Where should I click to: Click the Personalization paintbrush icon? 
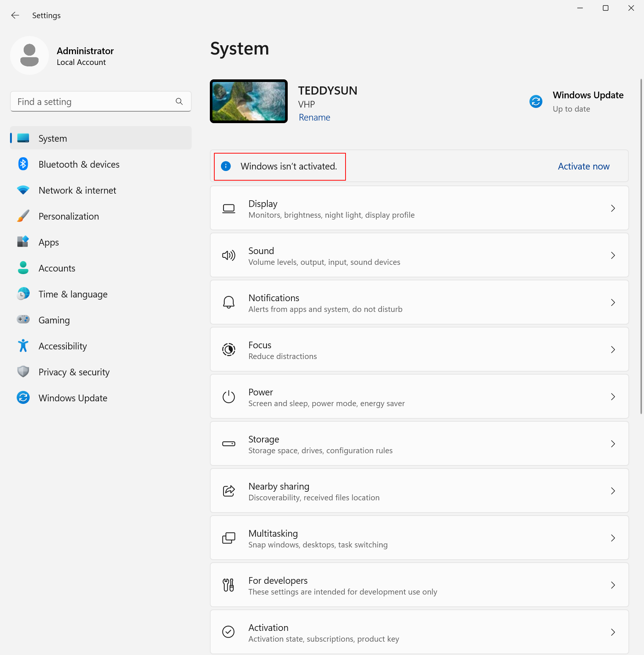(x=23, y=216)
